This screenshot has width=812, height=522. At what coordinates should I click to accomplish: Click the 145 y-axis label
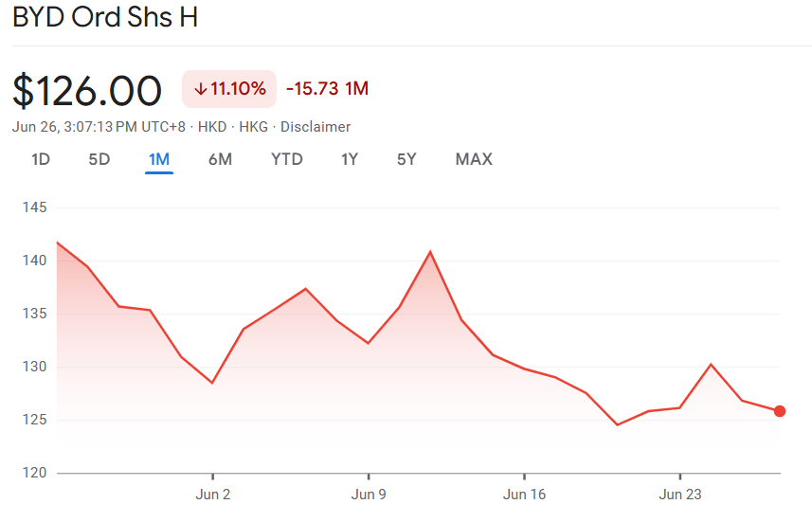coord(34,207)
